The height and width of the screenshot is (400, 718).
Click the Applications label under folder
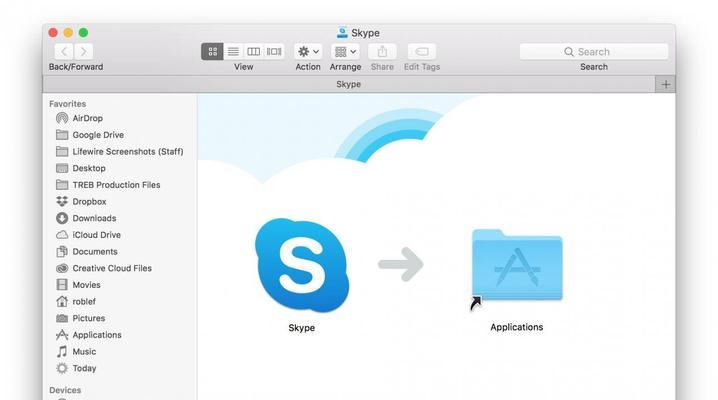(517, 327)
